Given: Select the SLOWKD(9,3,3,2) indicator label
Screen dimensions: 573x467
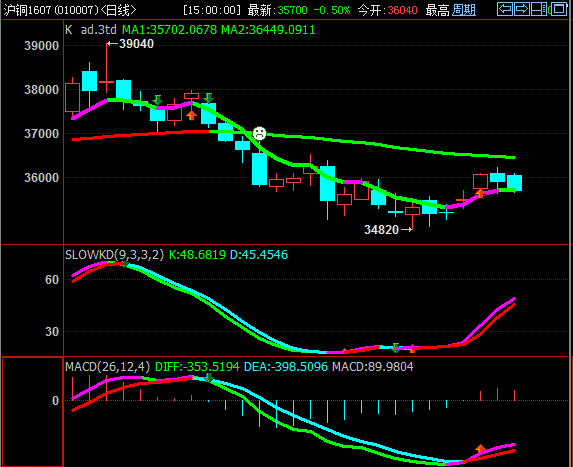Looking at the screenshot, I should point(114,254).
